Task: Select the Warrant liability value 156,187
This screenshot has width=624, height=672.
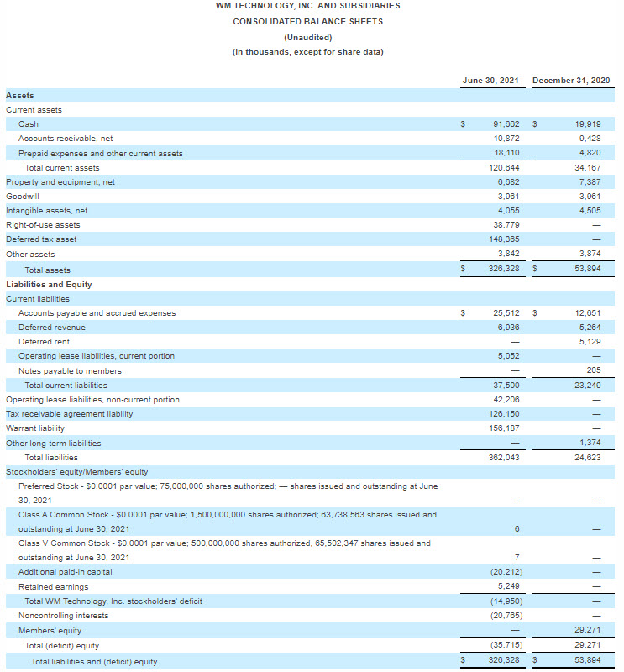Action: 504,428
